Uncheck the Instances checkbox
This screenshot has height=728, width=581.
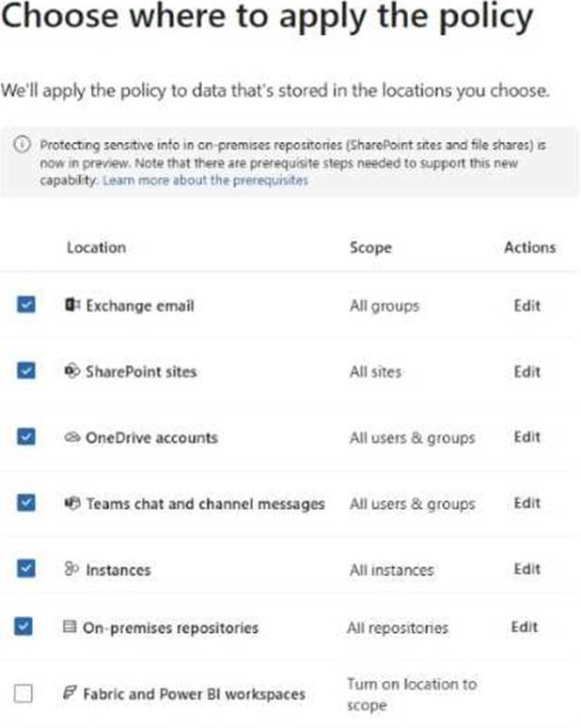25,568
